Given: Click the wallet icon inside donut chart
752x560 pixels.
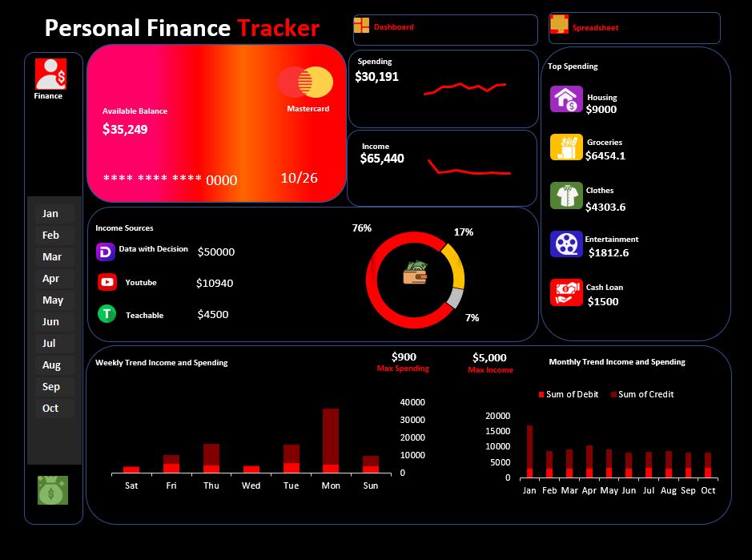Looking at the screenshot, I should click(416, 272).
